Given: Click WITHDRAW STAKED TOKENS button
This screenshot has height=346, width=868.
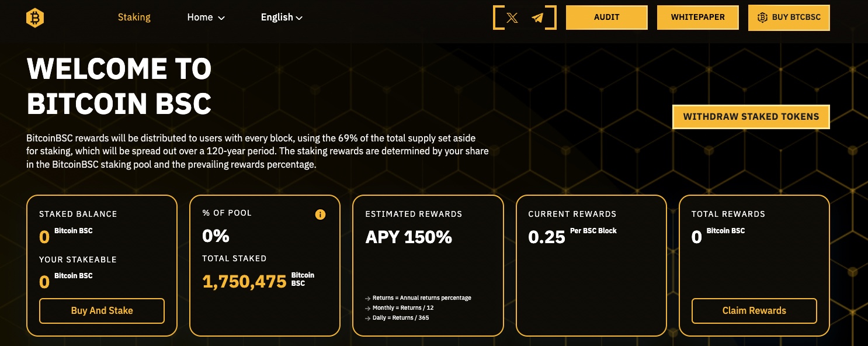Looking at the screenshot, I should coord(751,116).
